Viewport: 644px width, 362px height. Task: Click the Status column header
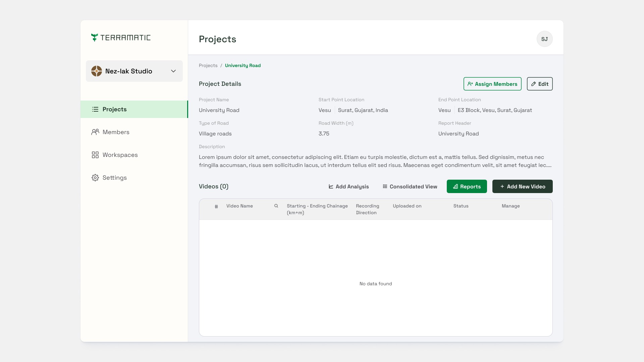click(461, 206)
